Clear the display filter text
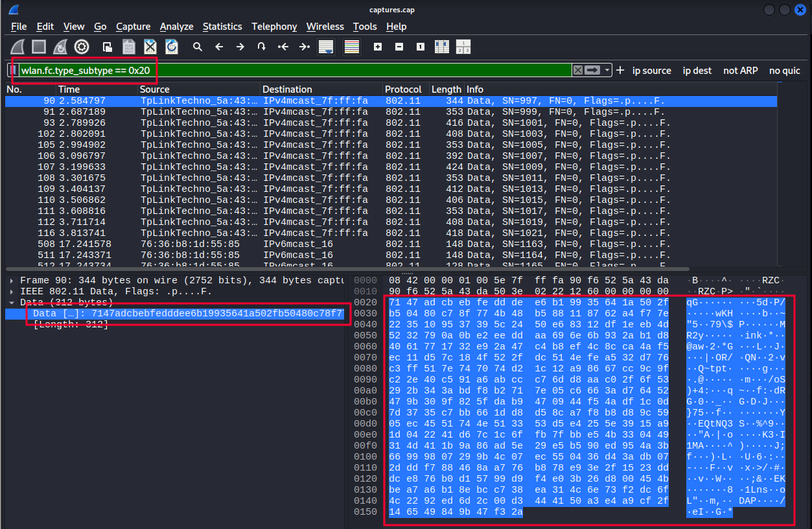Screen dimensions: 812x529 click(577, 70)
